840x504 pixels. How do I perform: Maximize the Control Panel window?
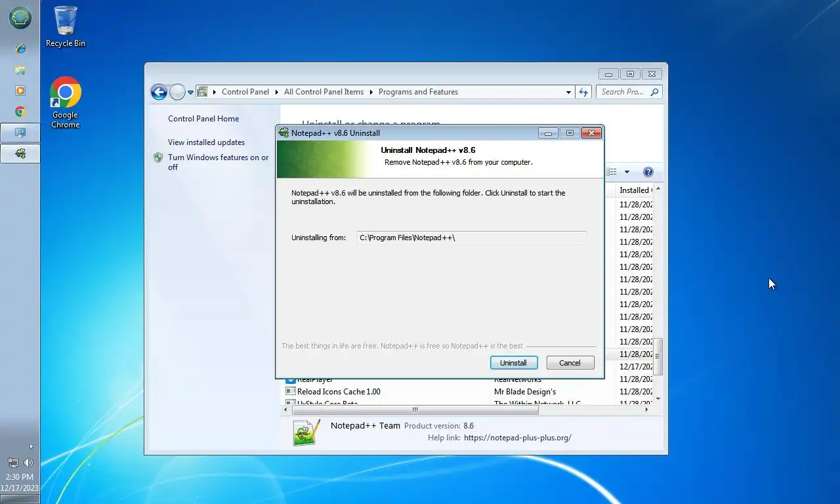point(630,74)
